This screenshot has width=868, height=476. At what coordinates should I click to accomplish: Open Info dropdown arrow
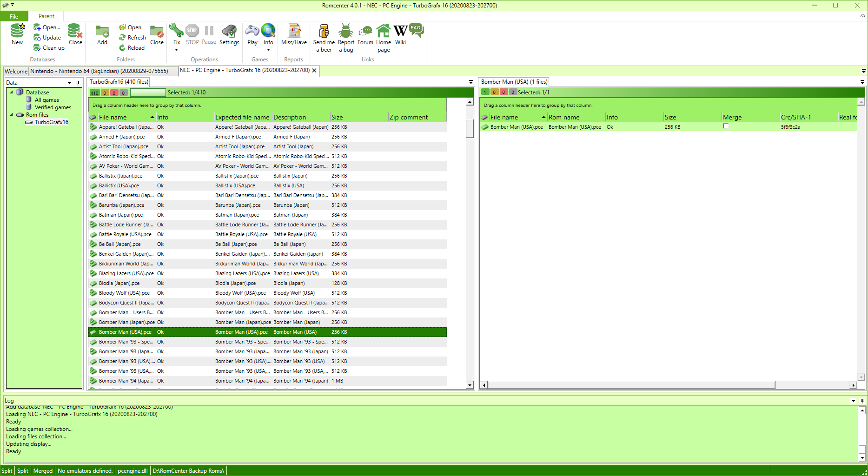click(x=268, y=50)
